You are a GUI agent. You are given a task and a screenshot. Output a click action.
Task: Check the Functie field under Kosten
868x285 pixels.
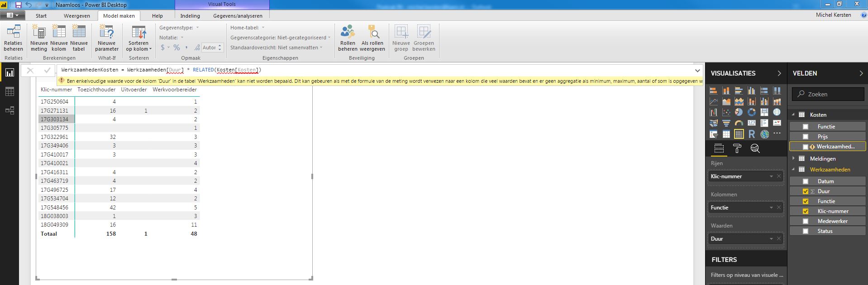pyautogui.click(x=805, y=127)
